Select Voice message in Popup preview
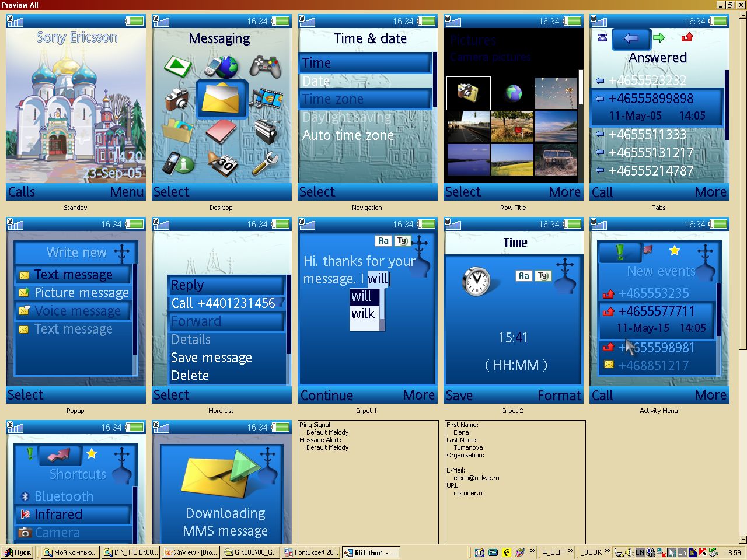 tap(74, 311)
